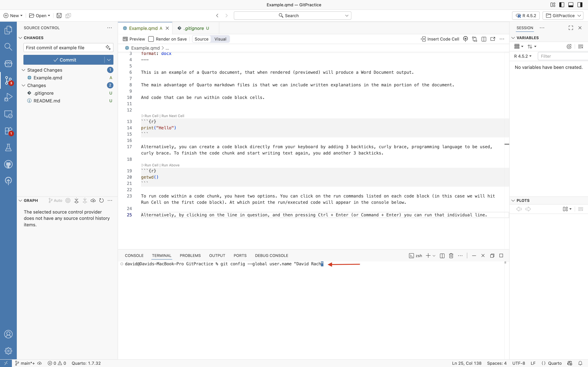Click the Run and Debug icon
Image resolution: width=588 pixels, height=367 pixels.
coord(8,97)
